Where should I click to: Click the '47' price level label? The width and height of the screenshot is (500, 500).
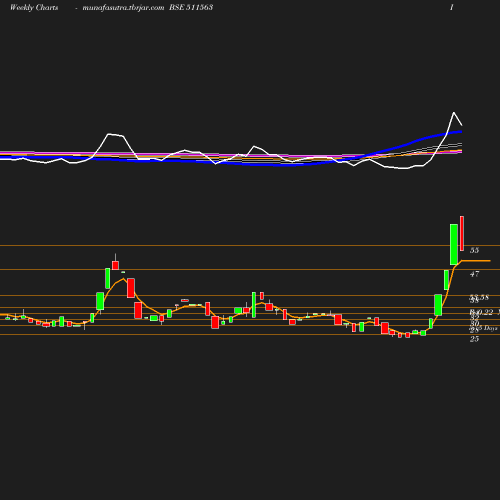click(474, 274)
